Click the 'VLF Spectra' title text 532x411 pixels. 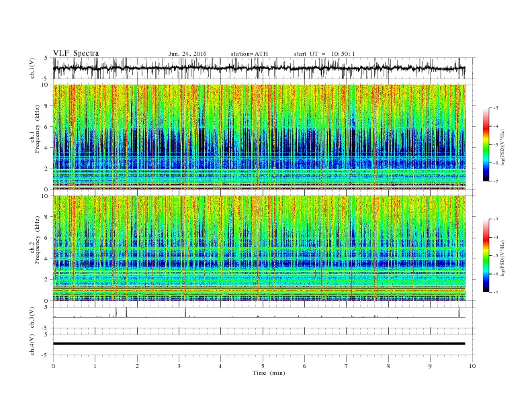coord(76,53)
